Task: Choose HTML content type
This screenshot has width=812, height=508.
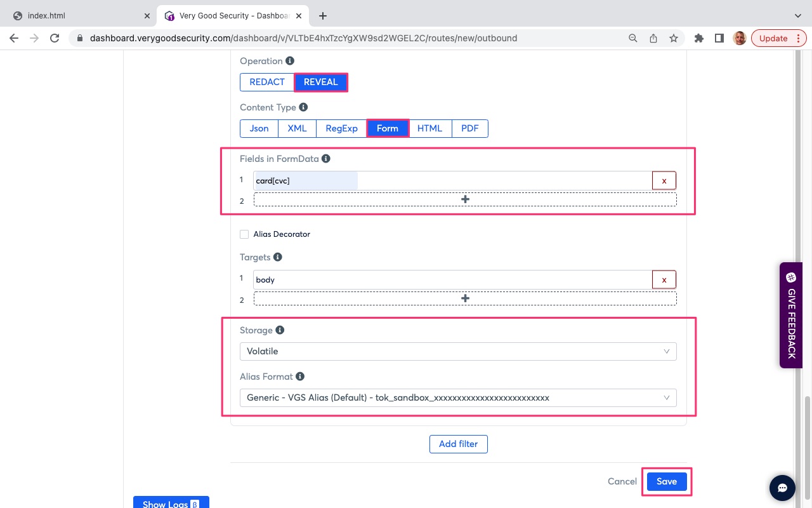Action: [429, 128]
